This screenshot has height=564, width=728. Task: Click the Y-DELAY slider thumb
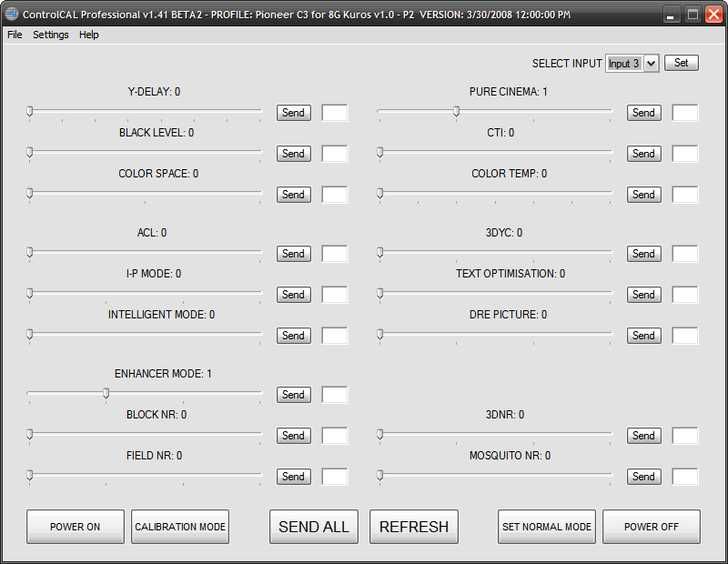[x=30, y=111]
